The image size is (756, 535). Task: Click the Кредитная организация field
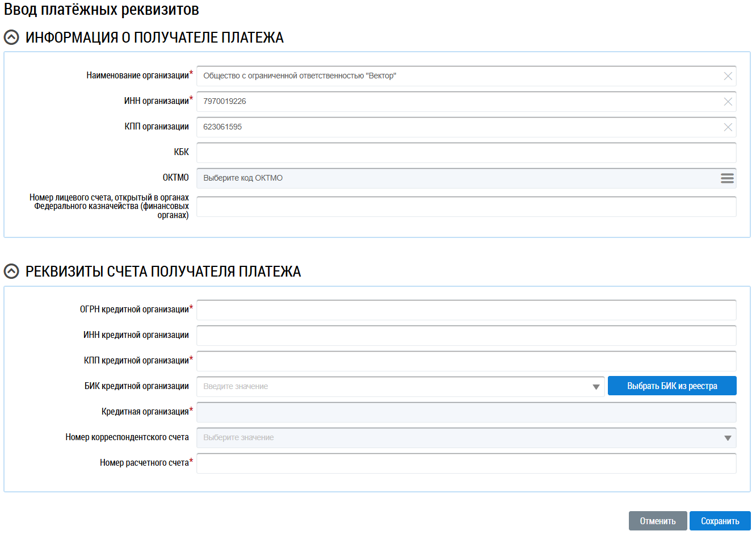point(465,412)
